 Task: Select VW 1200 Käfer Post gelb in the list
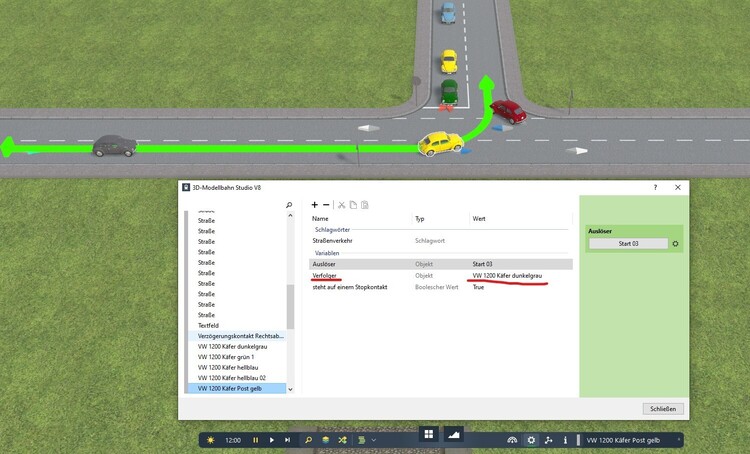(230, 388)
